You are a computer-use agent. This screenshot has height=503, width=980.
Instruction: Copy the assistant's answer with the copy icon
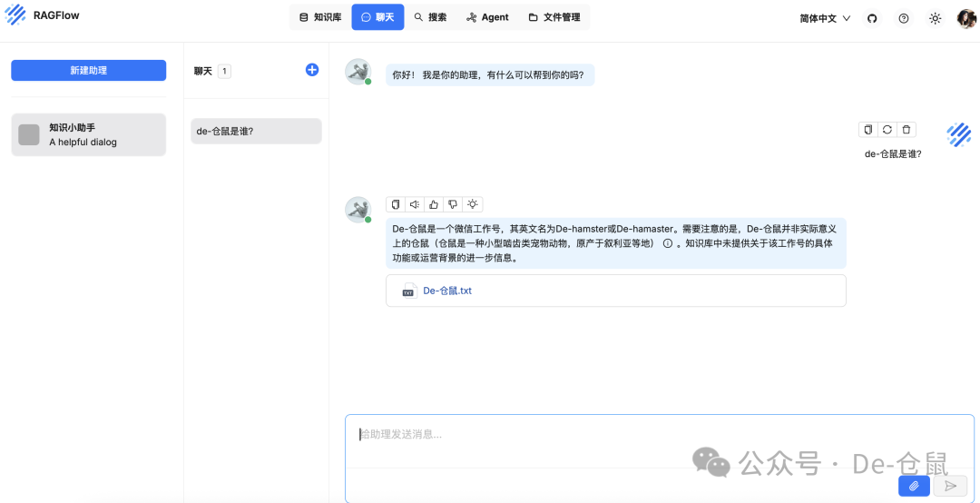point(395,204)
